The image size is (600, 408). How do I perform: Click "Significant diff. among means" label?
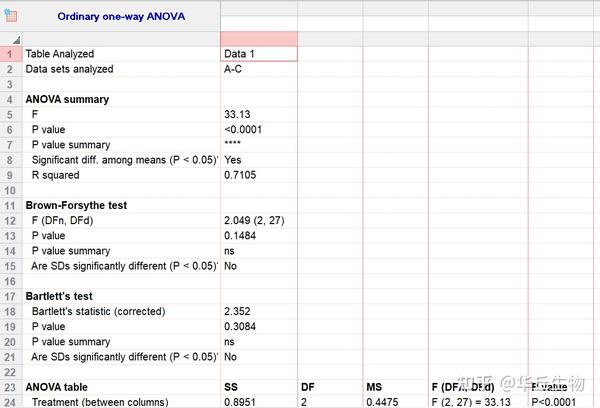click(125, 160)
